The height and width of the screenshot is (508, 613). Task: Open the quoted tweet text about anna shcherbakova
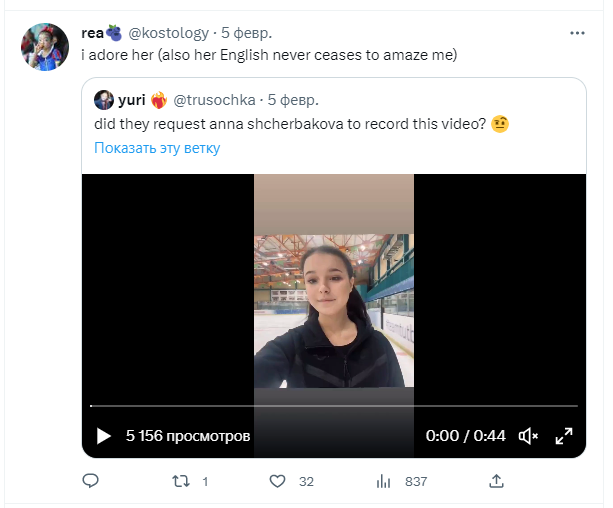pyautogui.click(x=283, y=124)
